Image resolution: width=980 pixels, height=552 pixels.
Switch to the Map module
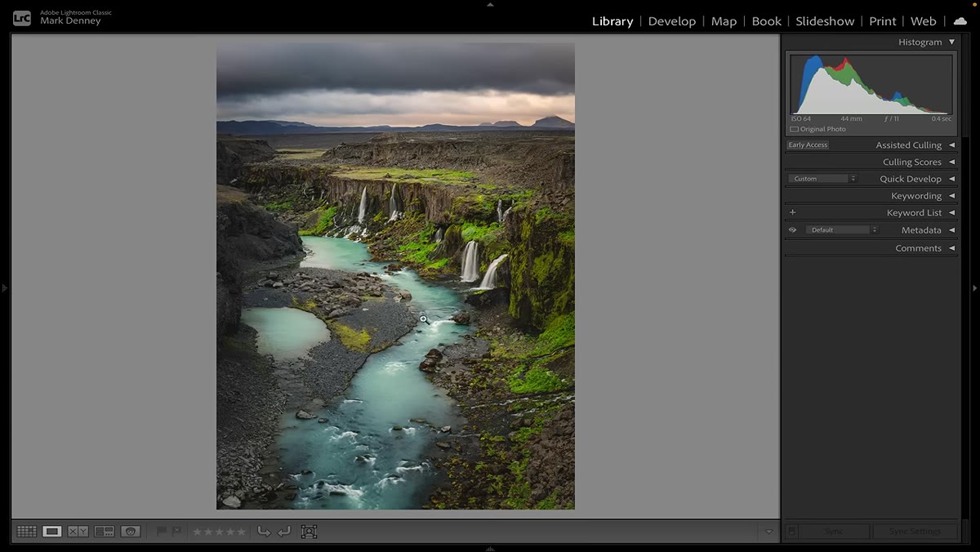point(724,21)
